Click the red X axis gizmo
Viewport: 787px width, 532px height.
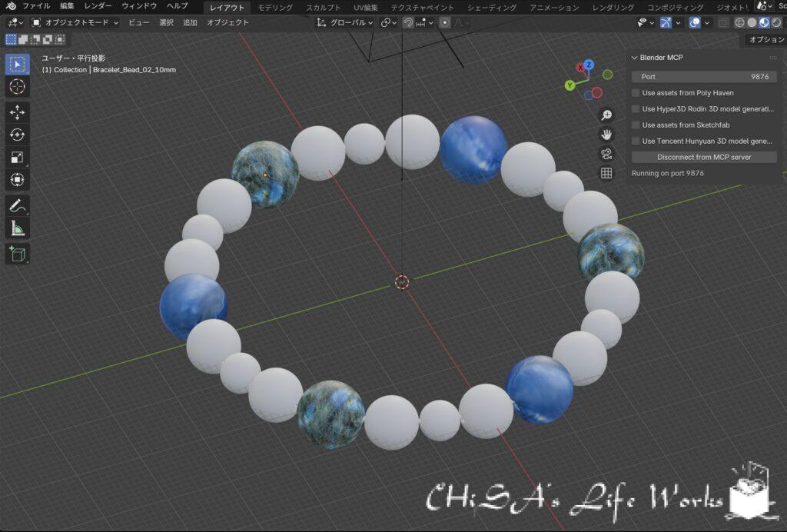pyautogui.click(x=580, y=67)
